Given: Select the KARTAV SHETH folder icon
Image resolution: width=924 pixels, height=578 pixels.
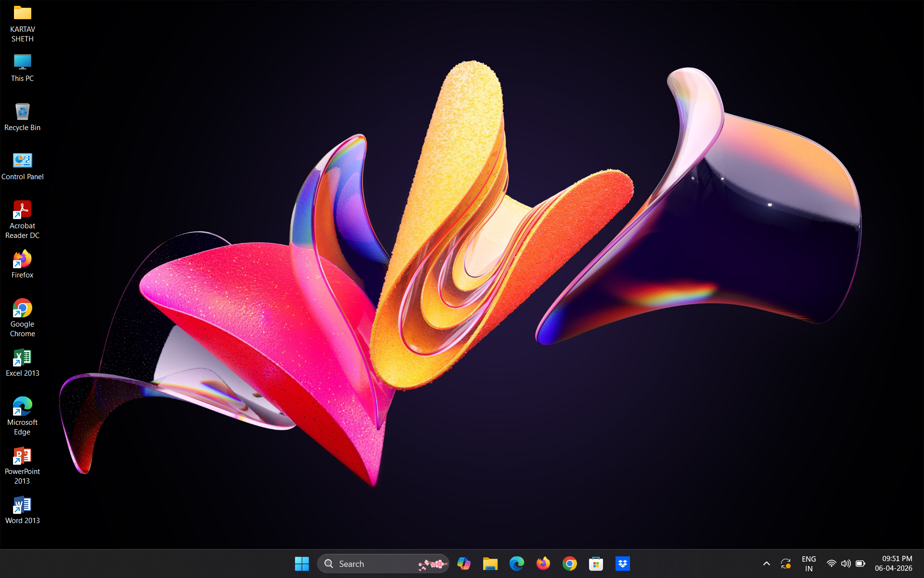Looking at the screenshot, I should point(22,13).
